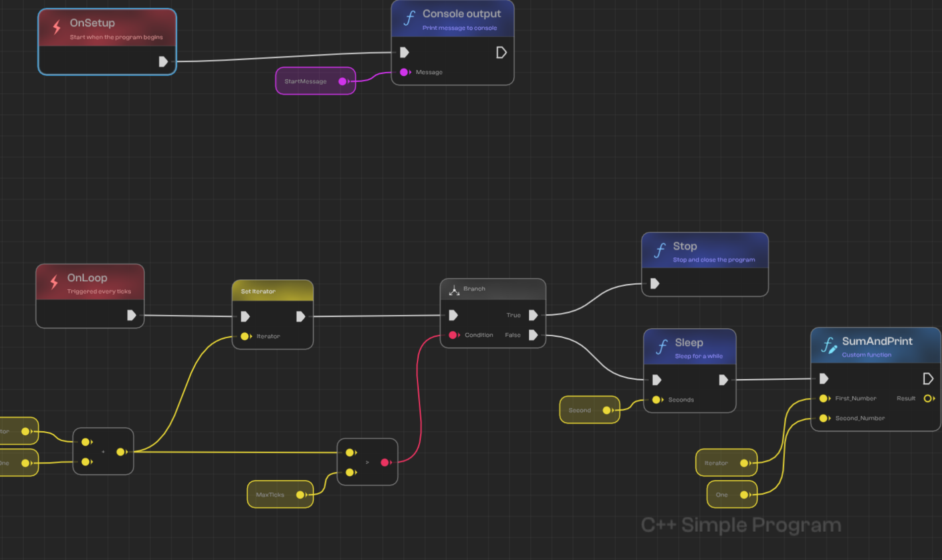
Task: Click the output pin of the addition node
Action: (x=121, y=452)
